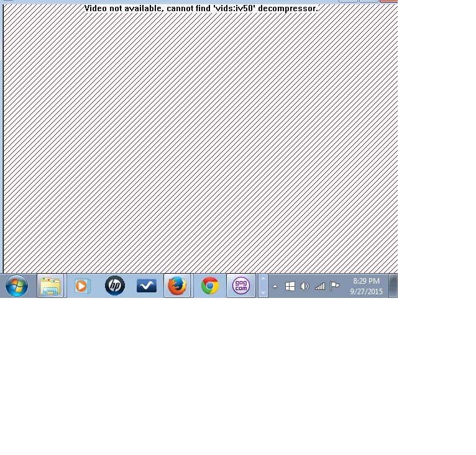The image size is (476, 455).
Task: Open network signal connections icon
Action: pyautogui.click(x=320, y=286)
